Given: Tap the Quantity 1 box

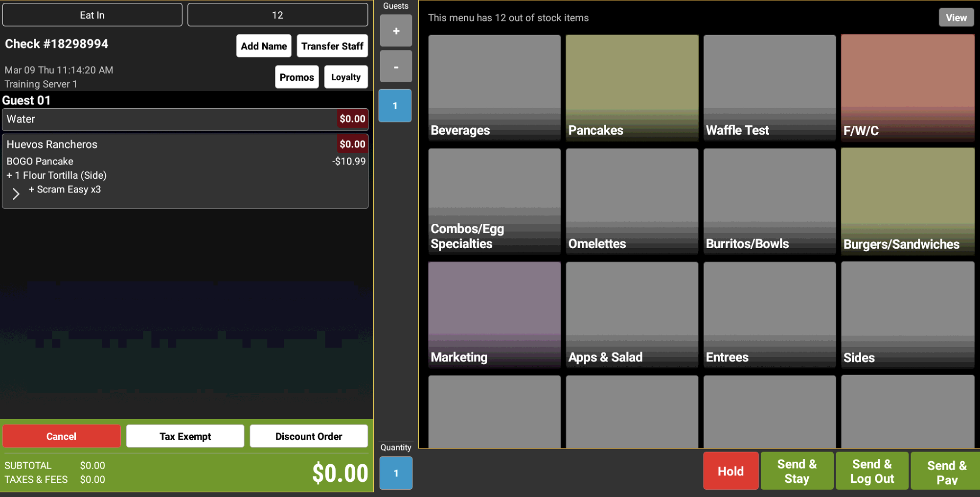Looking at the screenshot, I should [396, 473].
